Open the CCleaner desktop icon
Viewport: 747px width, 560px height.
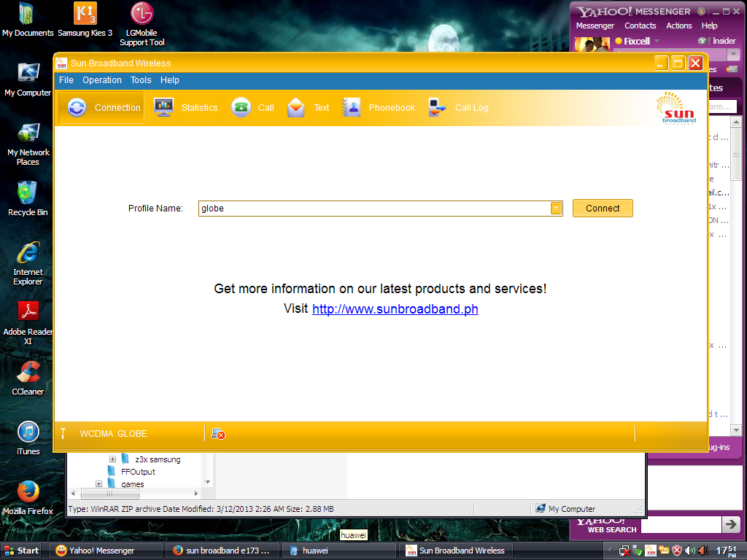coord(28,373)
